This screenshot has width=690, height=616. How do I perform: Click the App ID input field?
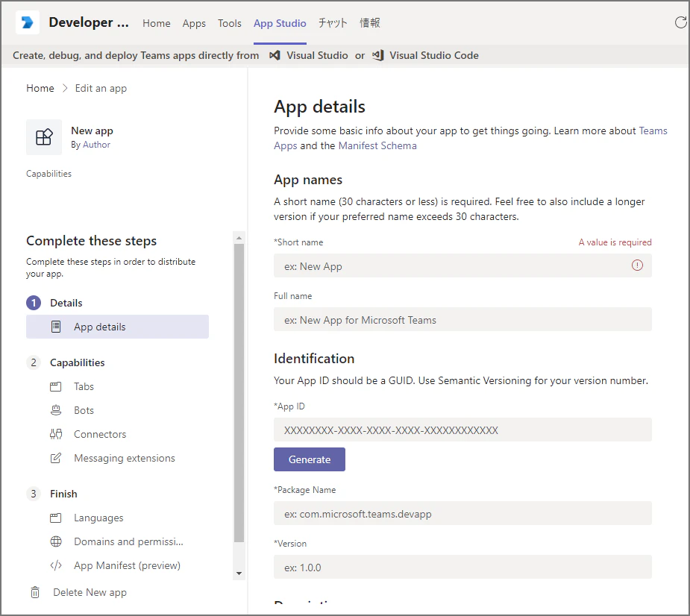(x=462, y=430)
